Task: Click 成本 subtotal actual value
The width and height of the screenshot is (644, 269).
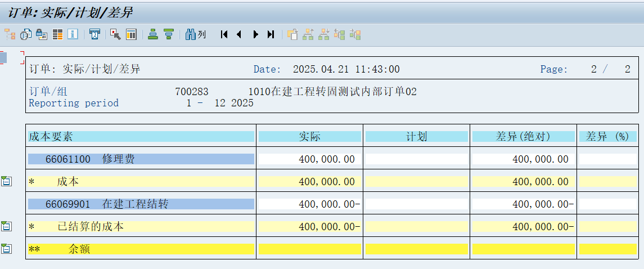Action: pos(310,182)
